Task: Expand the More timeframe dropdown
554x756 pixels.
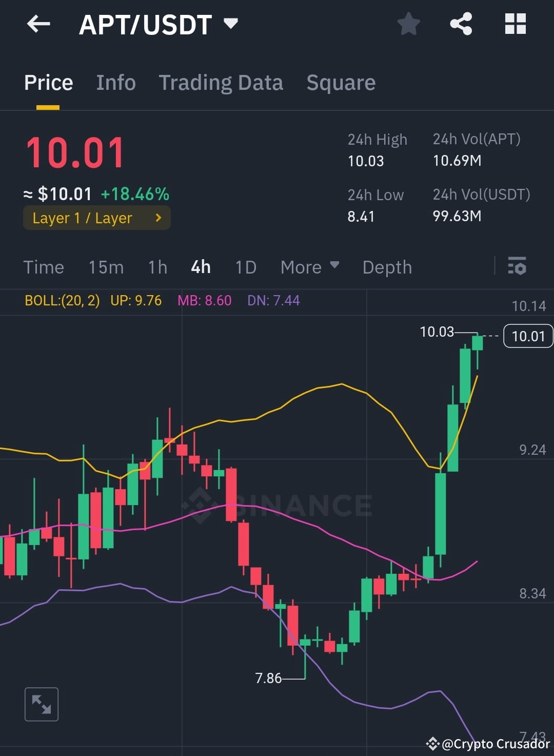Action: (309, 267)
